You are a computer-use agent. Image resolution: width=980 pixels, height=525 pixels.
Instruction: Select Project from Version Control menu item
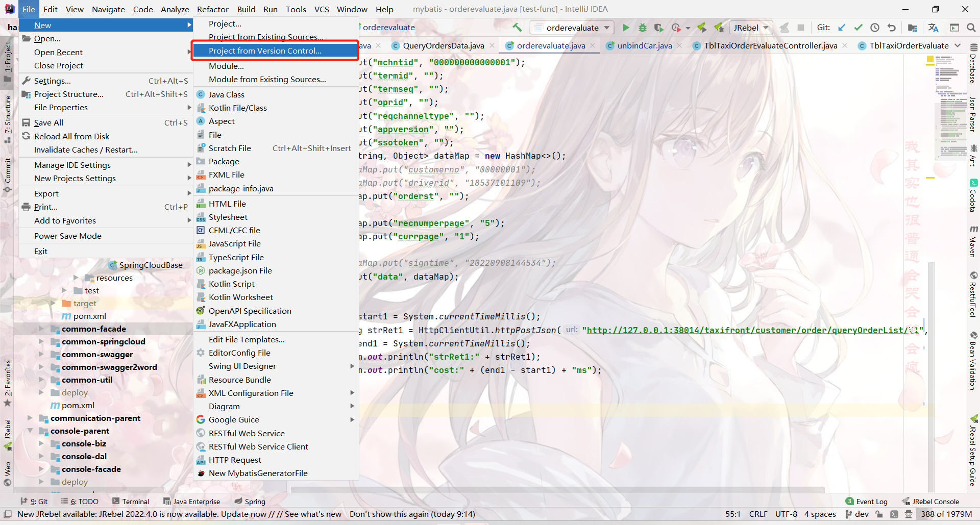tap(265, 51)
